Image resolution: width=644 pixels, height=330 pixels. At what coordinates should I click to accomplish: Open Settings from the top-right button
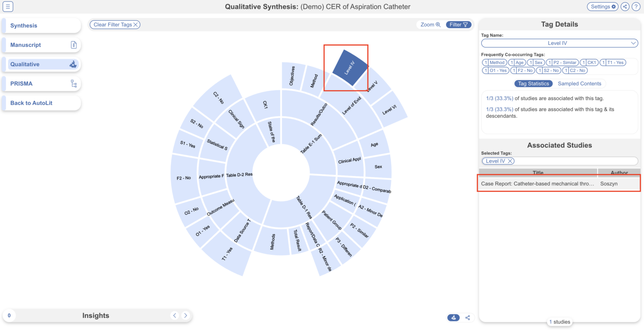602,6
